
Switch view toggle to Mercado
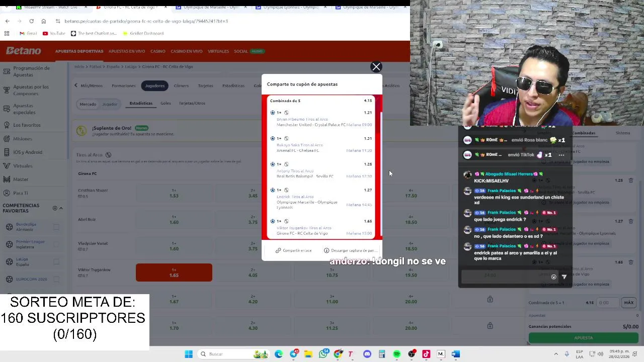click(88, 104)
